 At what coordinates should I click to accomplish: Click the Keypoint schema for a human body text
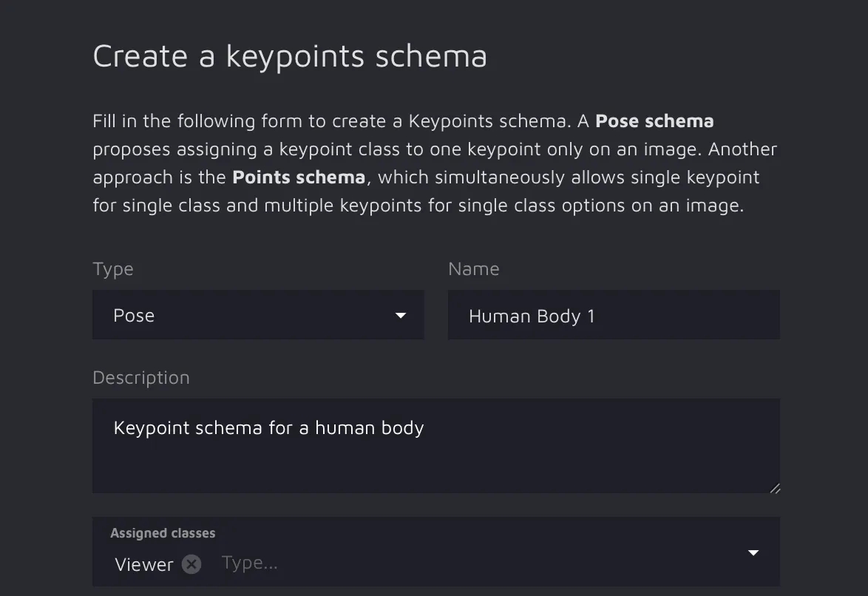[x=268, y=428]
